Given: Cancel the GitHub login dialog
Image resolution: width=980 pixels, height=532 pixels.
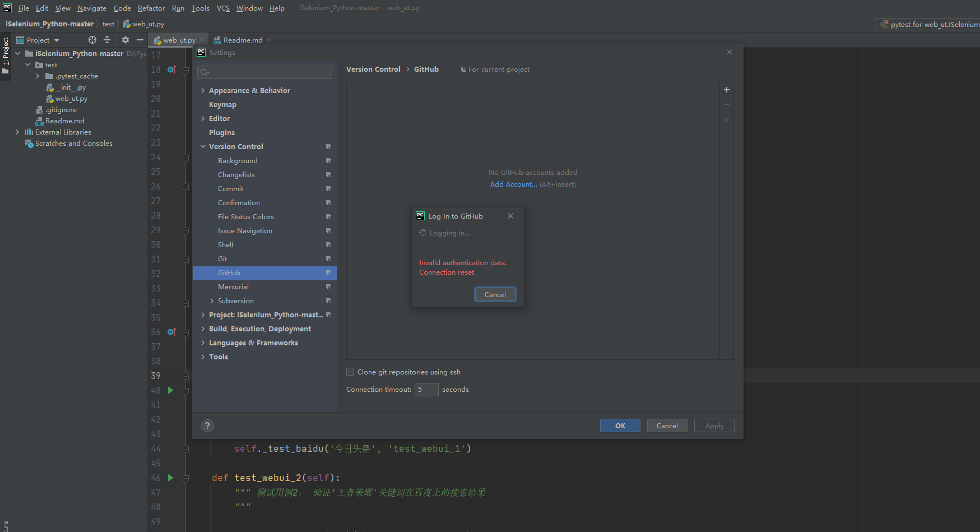Looking at the screenshot, I should (x=495, y=294).
